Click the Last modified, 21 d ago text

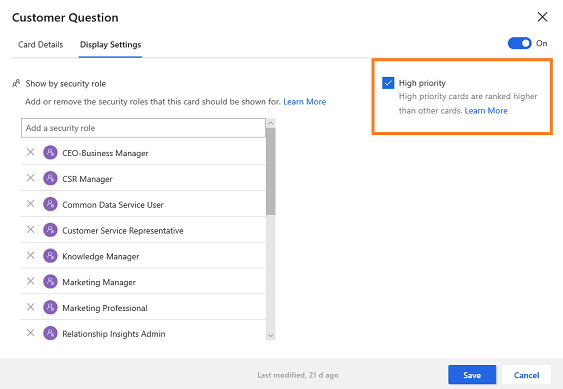298,375
